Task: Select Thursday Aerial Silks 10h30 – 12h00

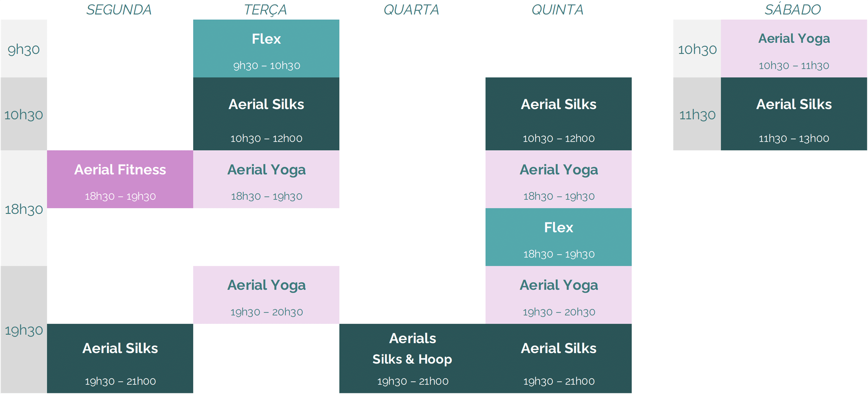Action: (558, 114)
